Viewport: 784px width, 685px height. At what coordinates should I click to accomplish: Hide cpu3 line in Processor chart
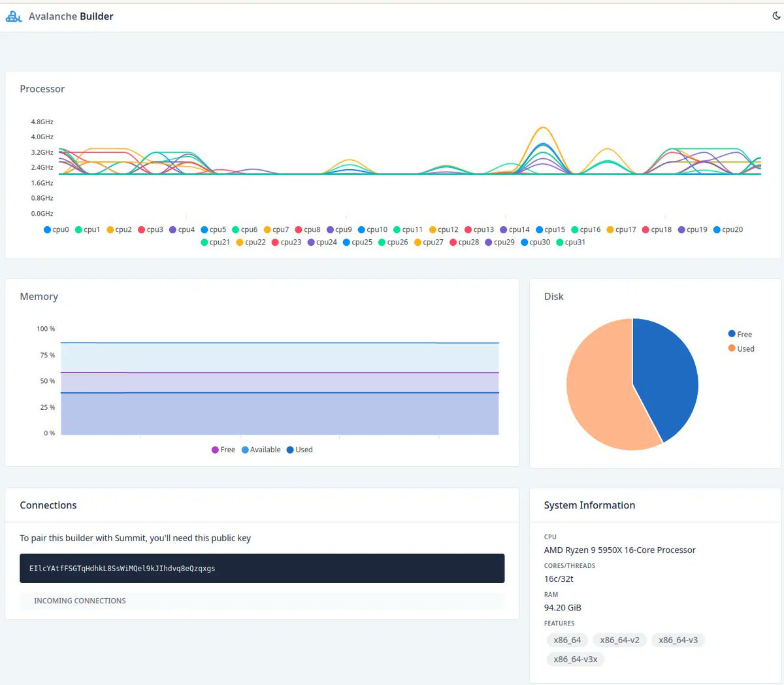click(150, 229)
